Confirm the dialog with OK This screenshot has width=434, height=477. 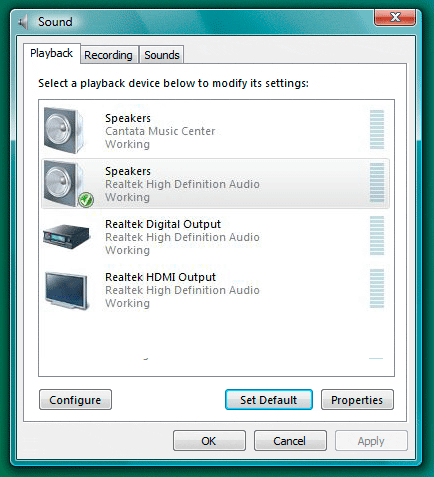click(x=209, y=441)
